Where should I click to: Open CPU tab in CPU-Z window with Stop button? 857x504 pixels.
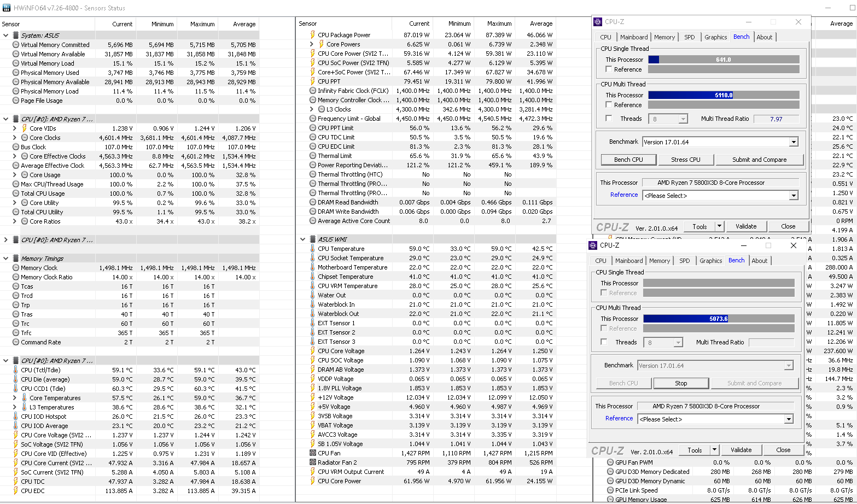[x=601, y=261]
